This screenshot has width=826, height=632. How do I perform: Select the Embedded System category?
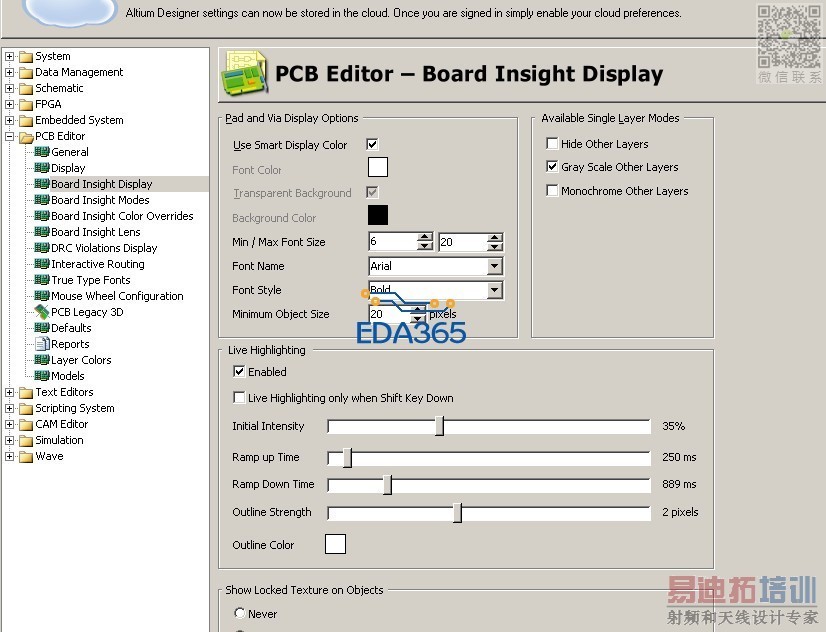79,120
